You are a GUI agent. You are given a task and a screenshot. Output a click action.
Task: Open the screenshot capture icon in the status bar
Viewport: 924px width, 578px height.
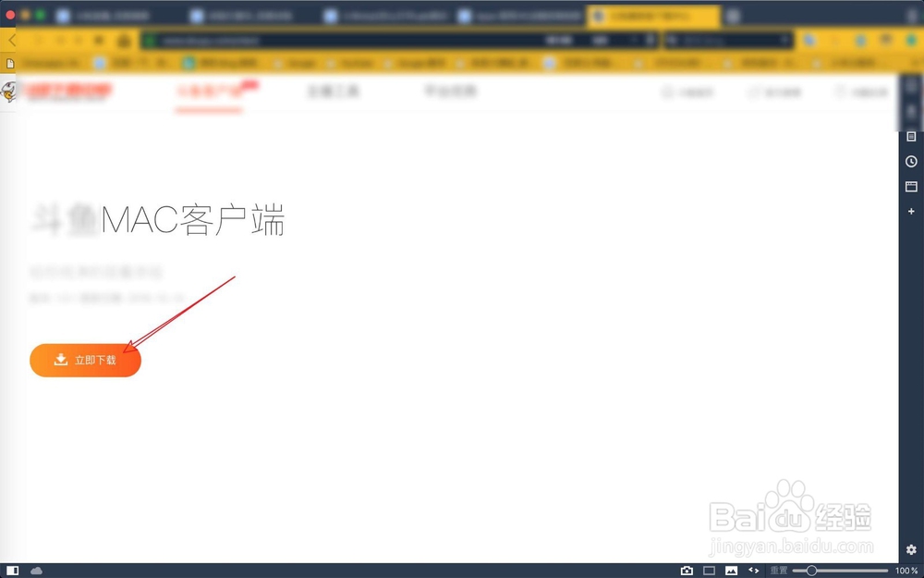pos(687,571)
